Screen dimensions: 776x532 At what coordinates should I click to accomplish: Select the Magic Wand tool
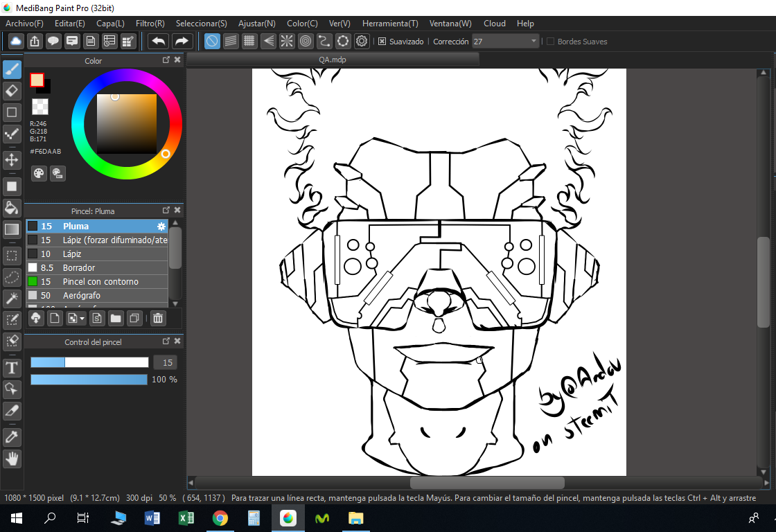[x=12, y=299]
